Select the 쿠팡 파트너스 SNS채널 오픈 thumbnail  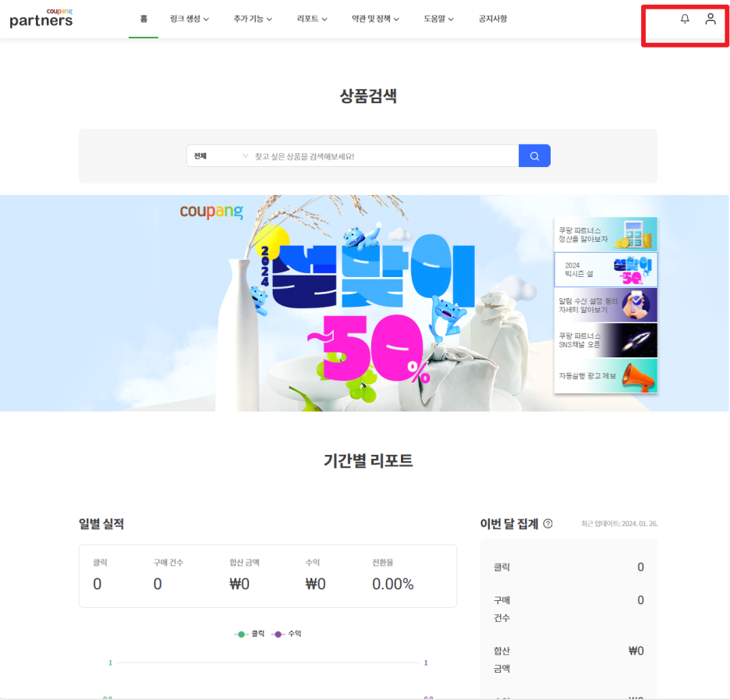tap(606, 340)
